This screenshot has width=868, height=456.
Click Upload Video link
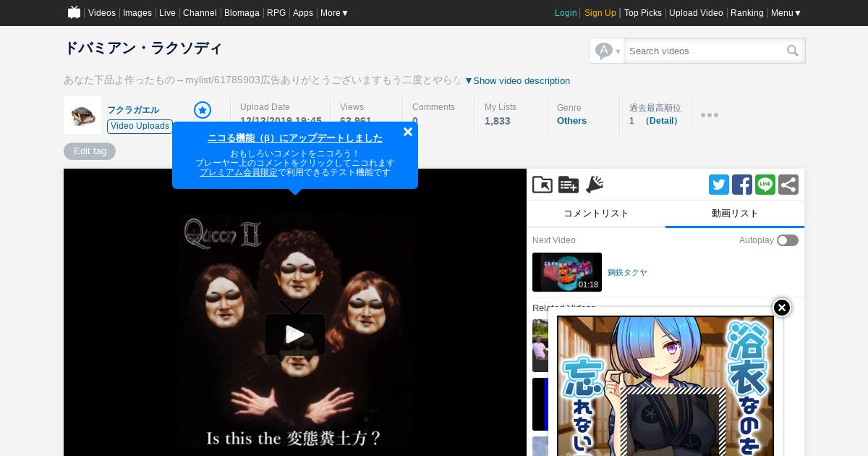point(696,13)
